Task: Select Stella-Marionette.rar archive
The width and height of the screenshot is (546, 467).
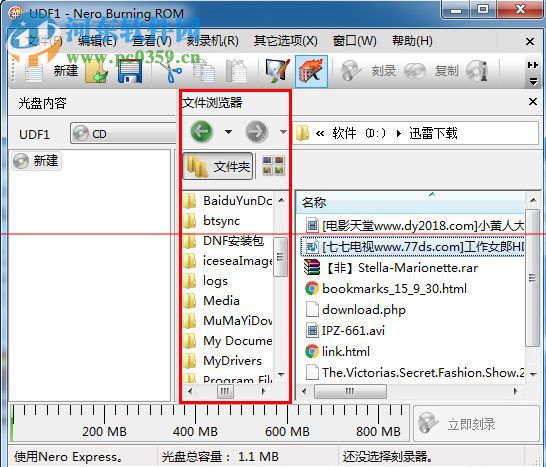Action: click(391, 267)
